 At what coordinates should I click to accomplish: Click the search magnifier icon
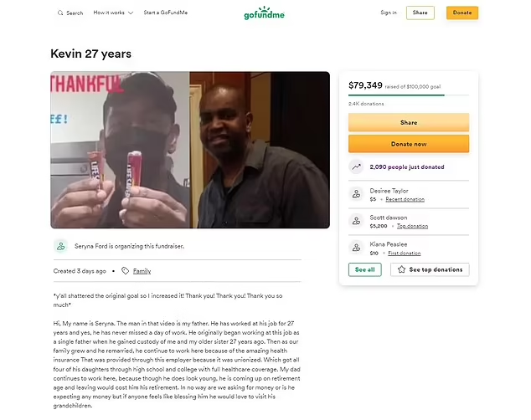pyautogui.click(x=60, y=13)
